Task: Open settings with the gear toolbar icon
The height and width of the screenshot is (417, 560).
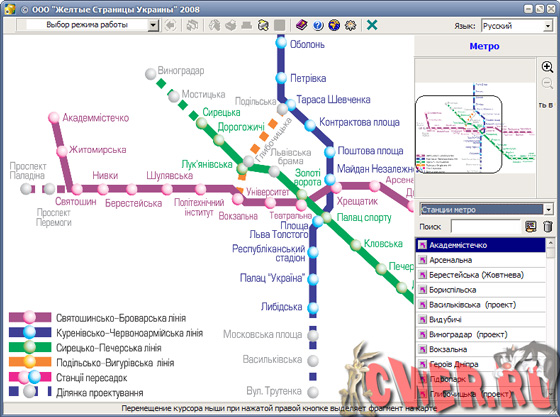Action: click(x=351, y=25)
